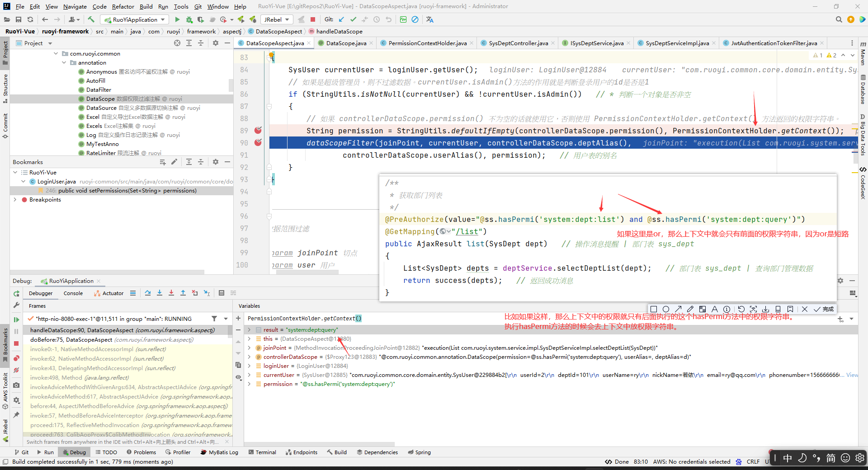This screenshot has height=470, width=868.
Task: Click the Resume Program icon in debug sidebar
Action: click(x=17, y=320)
